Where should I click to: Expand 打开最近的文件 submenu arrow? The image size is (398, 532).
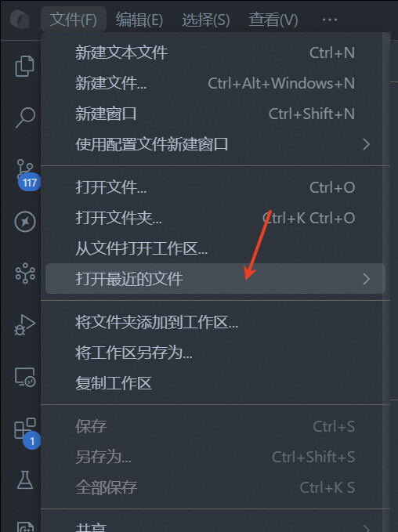pyautogui.click(x=366, y=279)
